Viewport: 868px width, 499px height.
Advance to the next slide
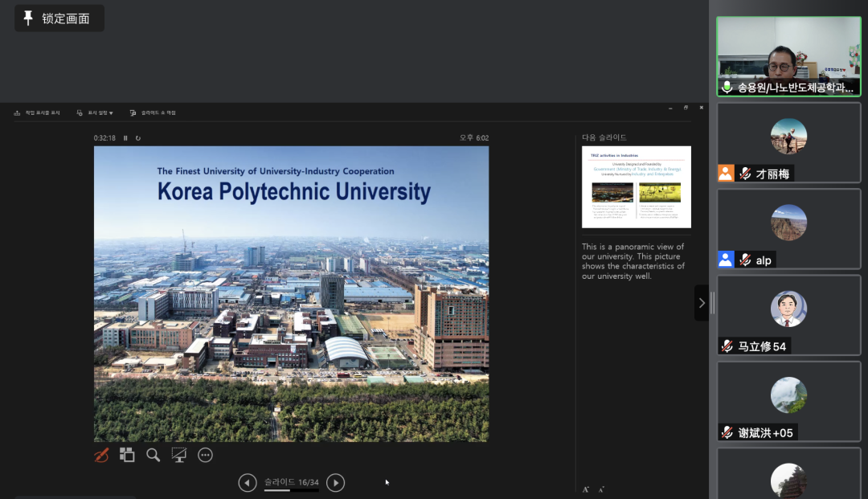click(x=336, y=483)
